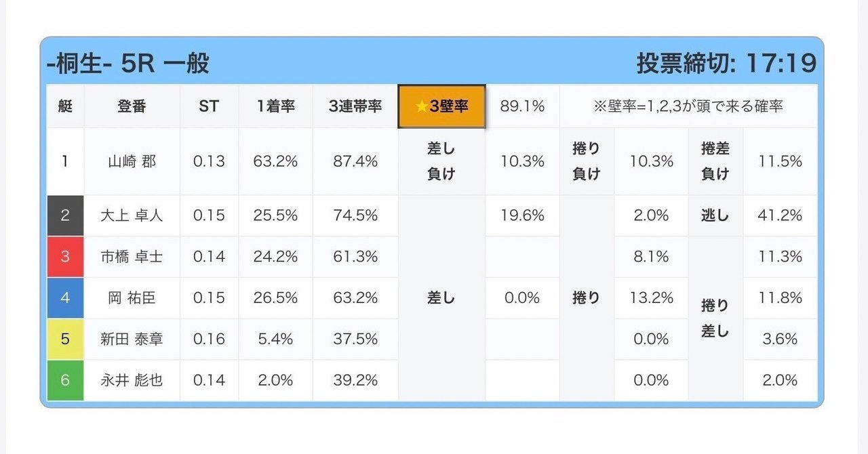Select the red boat 3 color cell
This screenshot has height=454, width=868.
pyautogui.click(x=65, y=257)
